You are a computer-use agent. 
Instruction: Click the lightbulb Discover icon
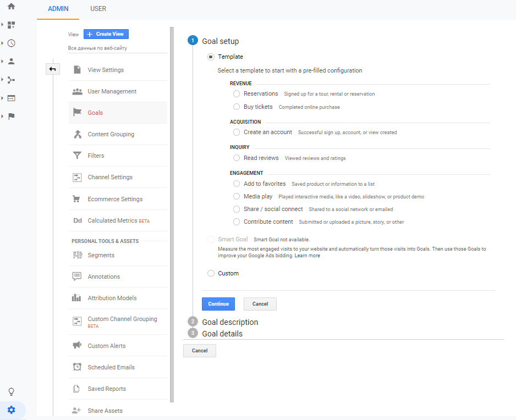11,392
